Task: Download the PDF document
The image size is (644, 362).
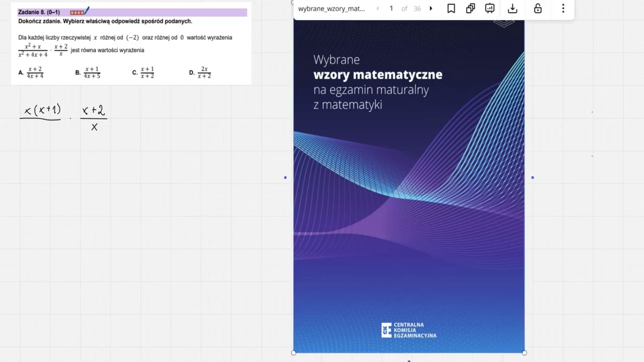Action: [512, 9]
